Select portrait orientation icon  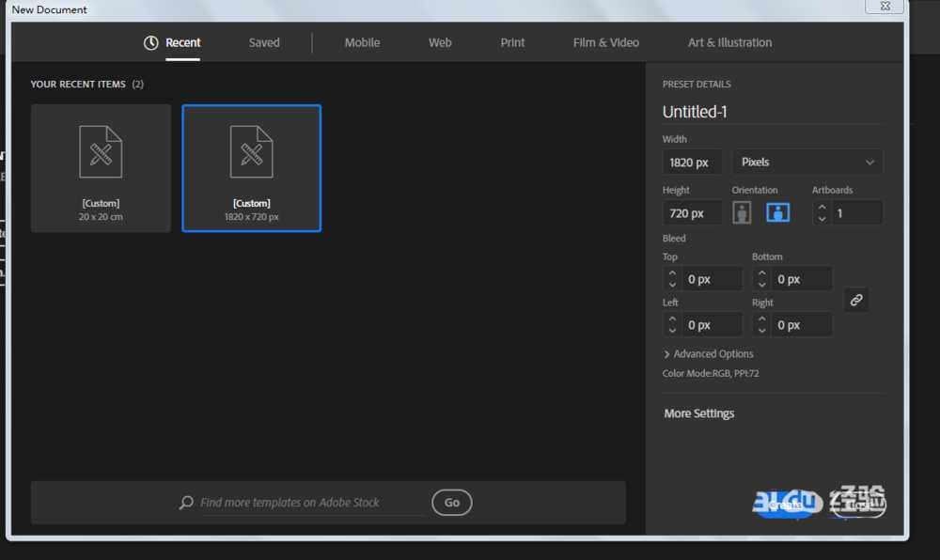[x=742, y=212]
